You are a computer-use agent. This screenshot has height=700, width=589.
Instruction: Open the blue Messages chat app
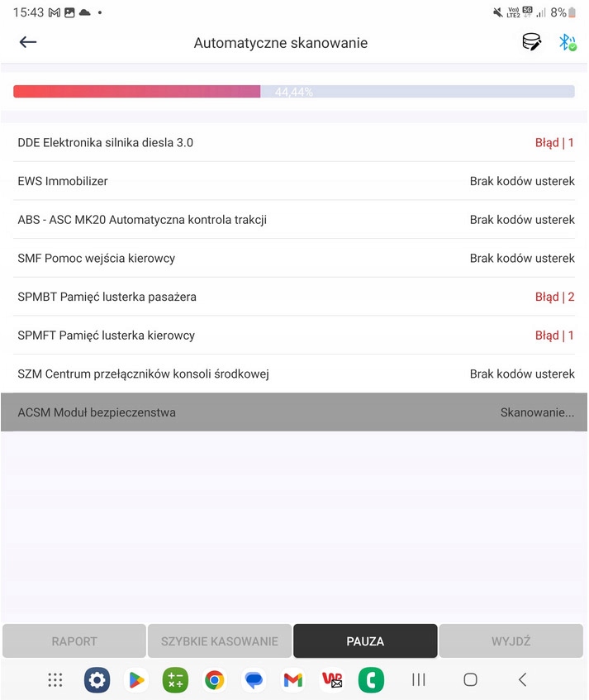pyautogui.click(x=254, y=679)
